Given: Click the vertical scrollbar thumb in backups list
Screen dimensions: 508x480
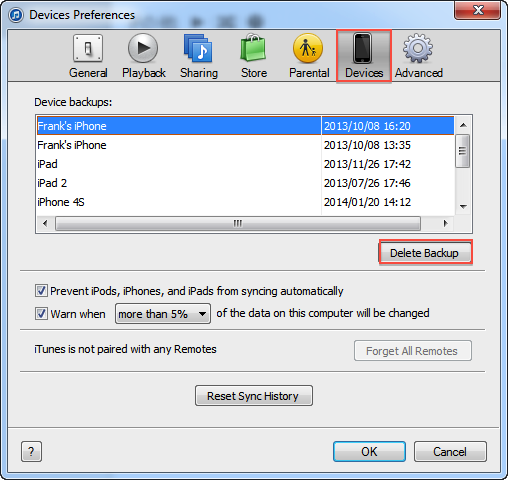Looking at the screenshot, I should pos(463,151).
